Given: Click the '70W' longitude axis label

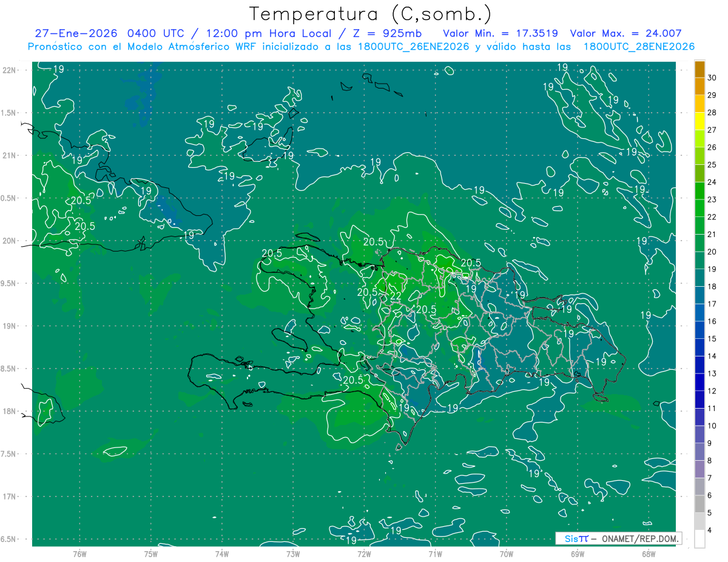Looking at the screenshot, I should click(x=507, y=554).
